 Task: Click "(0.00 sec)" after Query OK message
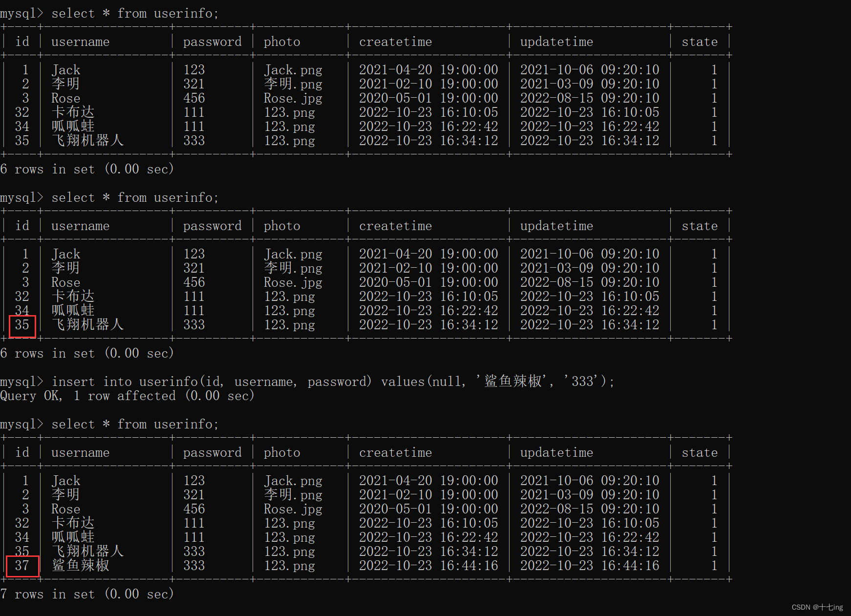(220, 396)
